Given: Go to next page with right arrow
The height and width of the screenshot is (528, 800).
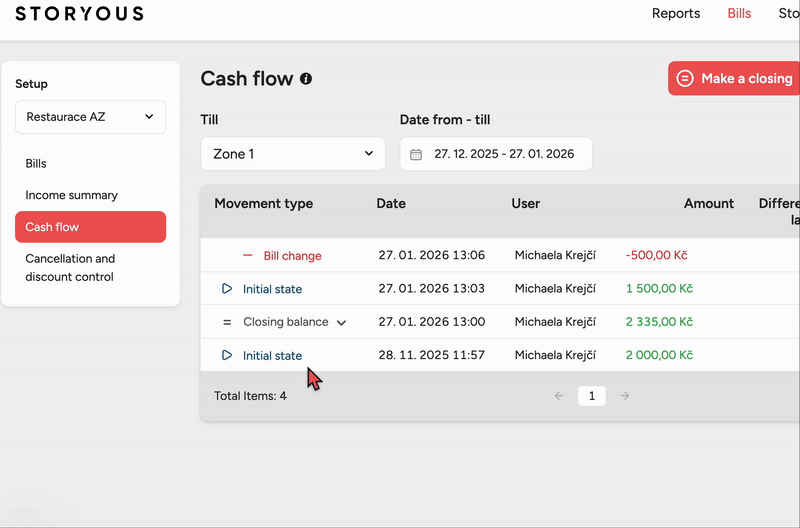Looking at the screenshot, I should point(625,396).
